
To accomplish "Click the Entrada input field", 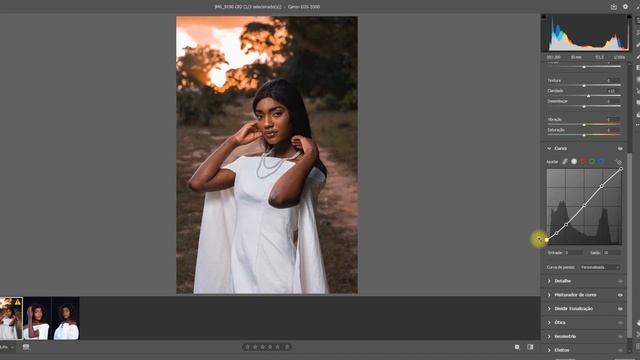I will tap(573, 253).
